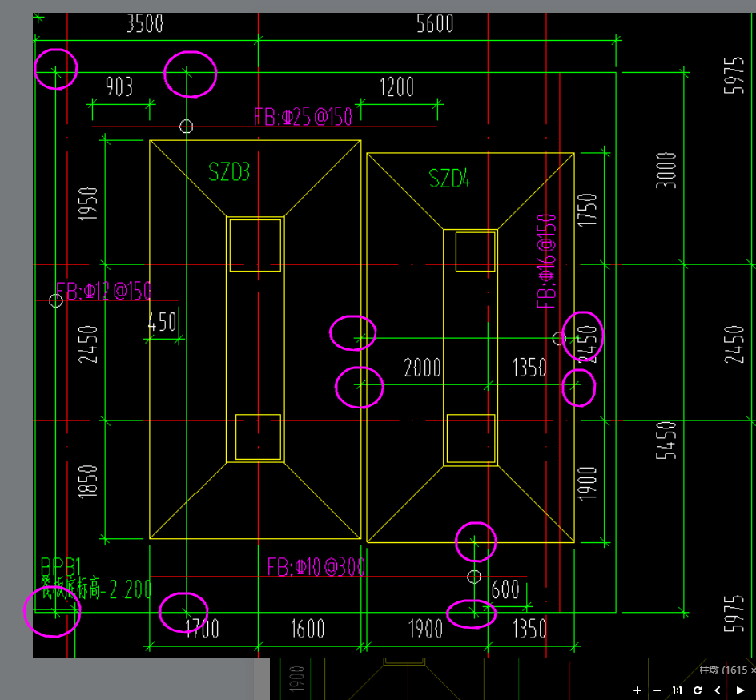Screen dimensions: 756x700
Task: Click the 2000 dimension inside SZD4
Action: [422, 368]
